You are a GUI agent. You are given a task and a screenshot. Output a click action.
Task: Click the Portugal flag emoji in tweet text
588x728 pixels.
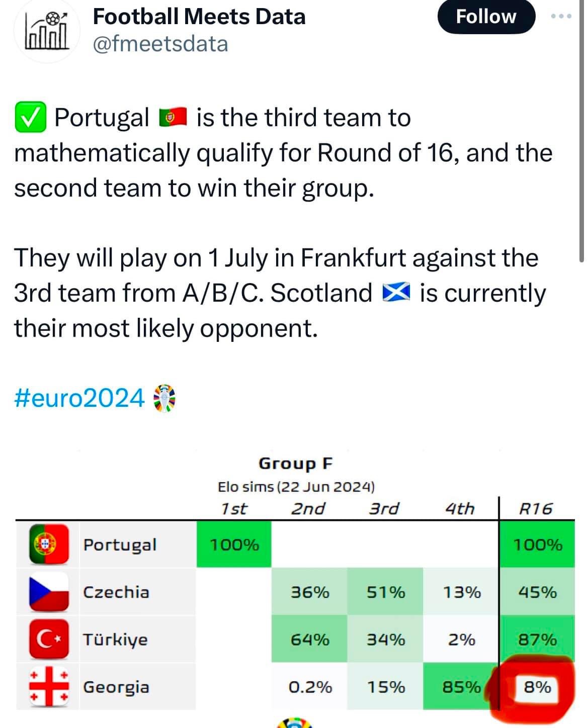coord(173,118)
